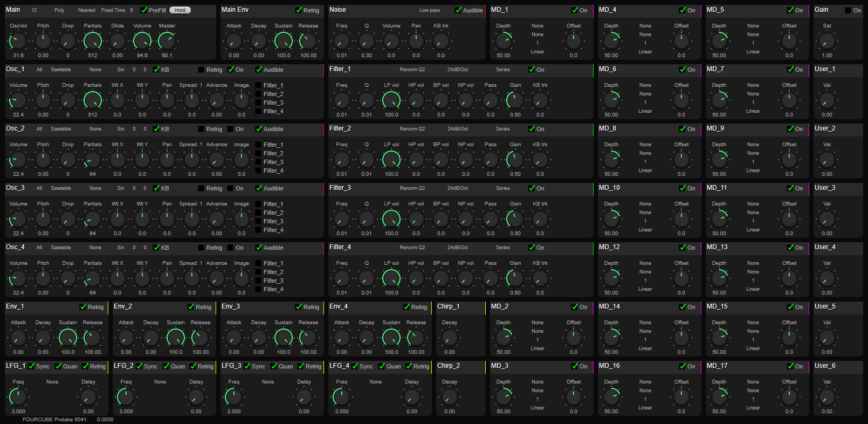Screen dimensions: 868x424
Task: Click Osc_1 All voices selector
Action: (39, 70)
